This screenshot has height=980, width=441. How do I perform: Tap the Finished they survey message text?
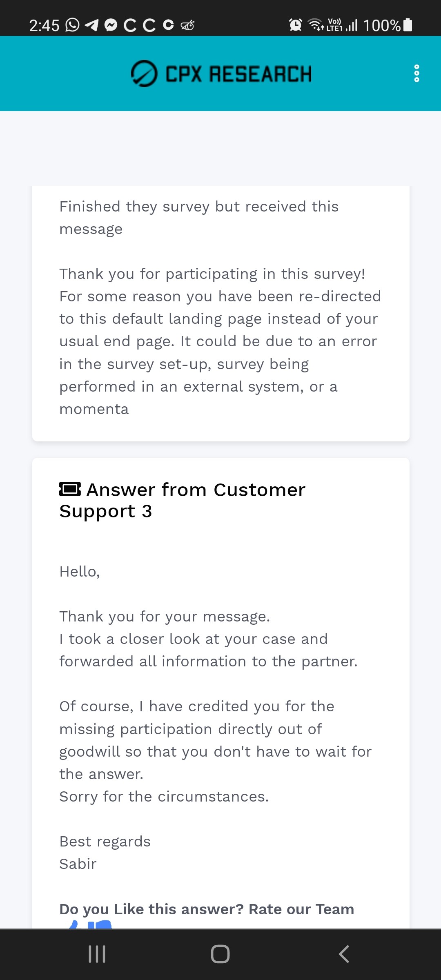point(199,218)
